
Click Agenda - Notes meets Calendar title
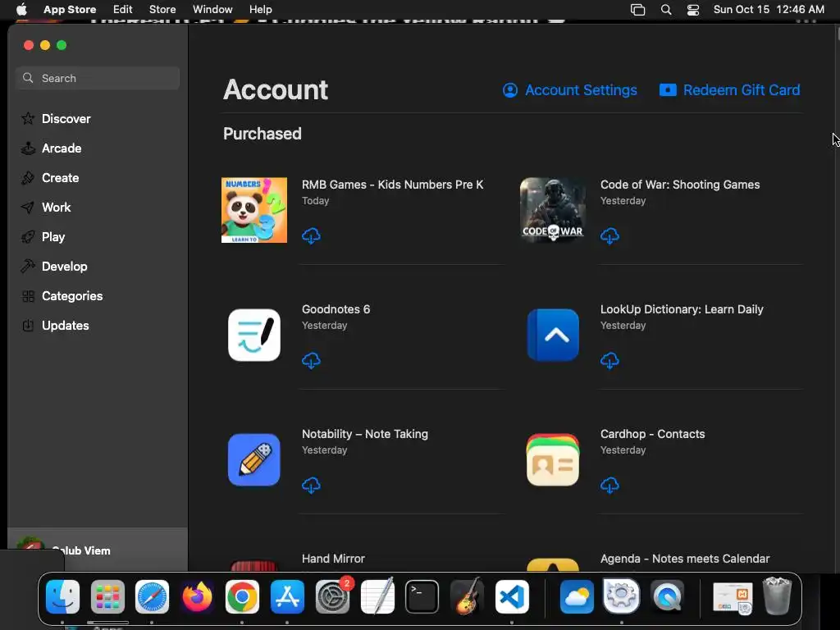685,559
